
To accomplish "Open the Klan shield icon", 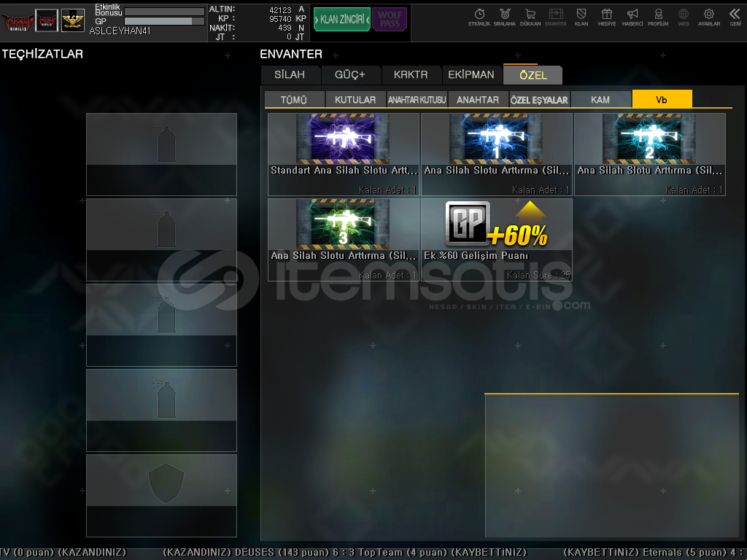I will 581,17.
